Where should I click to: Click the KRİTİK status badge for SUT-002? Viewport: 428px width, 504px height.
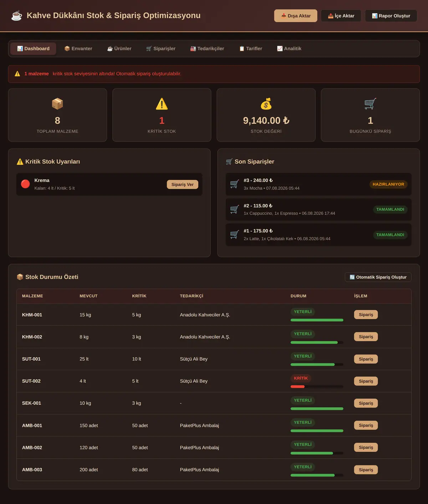click(301, 378)
